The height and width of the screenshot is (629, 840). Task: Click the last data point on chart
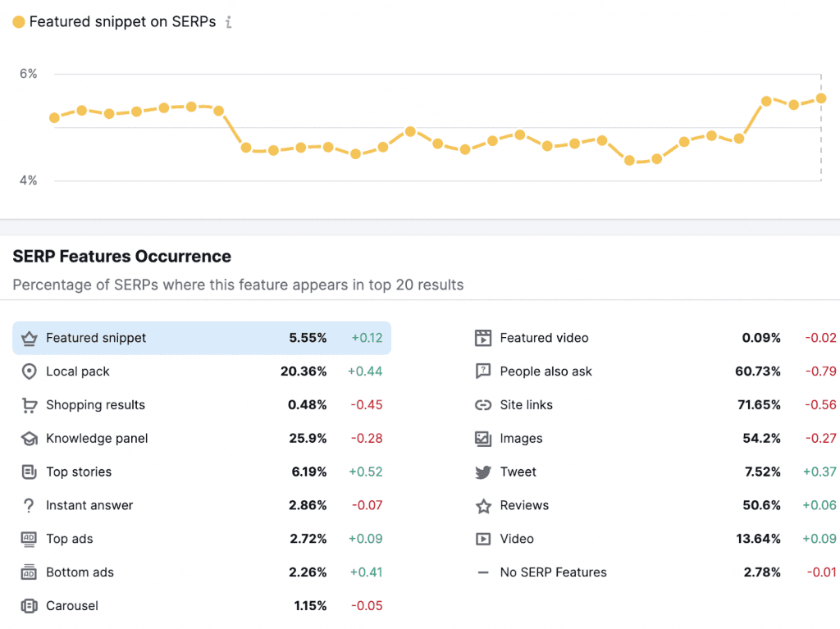coord(820,98)
